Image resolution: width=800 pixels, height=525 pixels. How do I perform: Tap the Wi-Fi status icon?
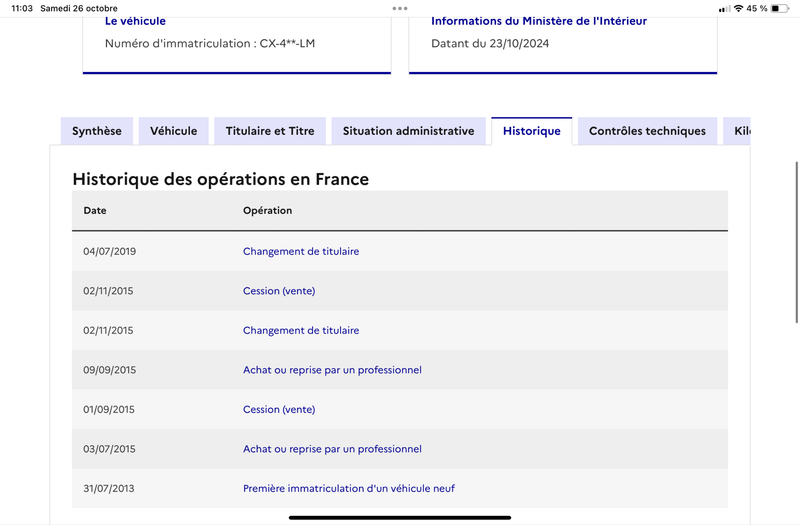click(x=738, y=8)
